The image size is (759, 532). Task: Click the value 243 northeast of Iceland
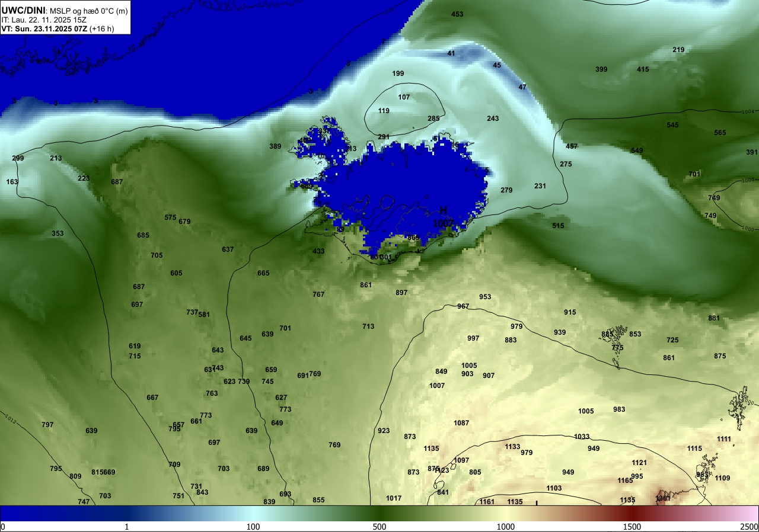493,118
